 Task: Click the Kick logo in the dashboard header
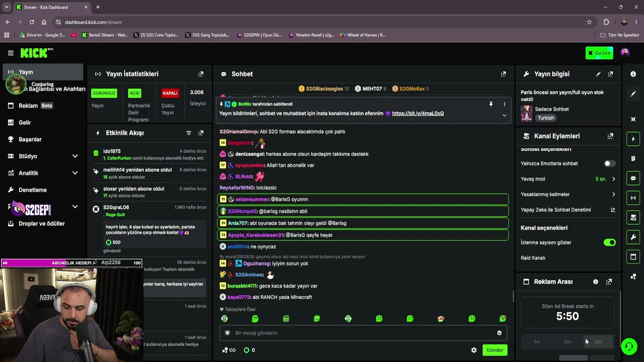click(x=36, y=53)
